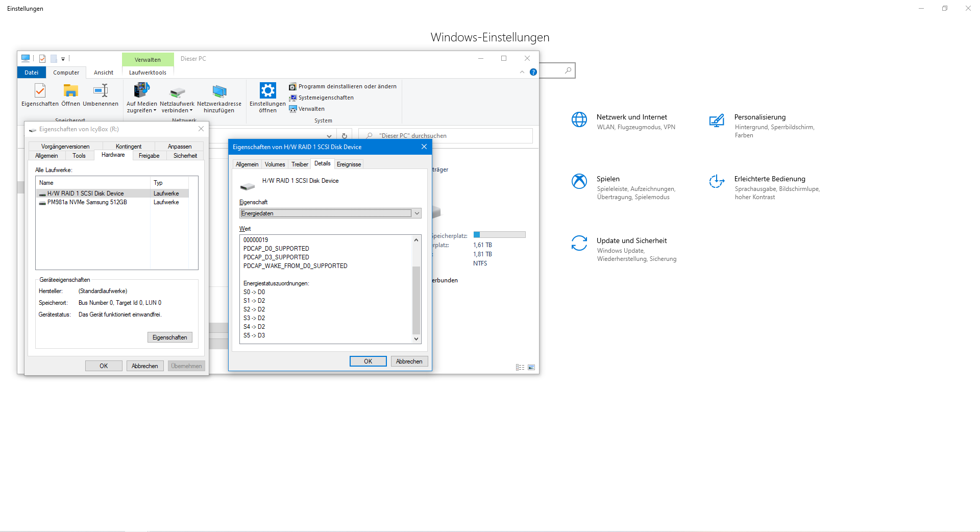The height and width of the screenshot is (532, 980).
Task: Open Update und Sicherheit settings
Action: point(624,249)
